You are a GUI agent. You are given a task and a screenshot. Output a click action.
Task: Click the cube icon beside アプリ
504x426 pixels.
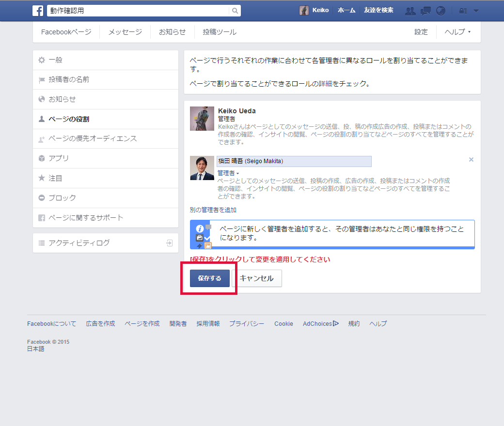pyautogui.click(x=42, y=158)
